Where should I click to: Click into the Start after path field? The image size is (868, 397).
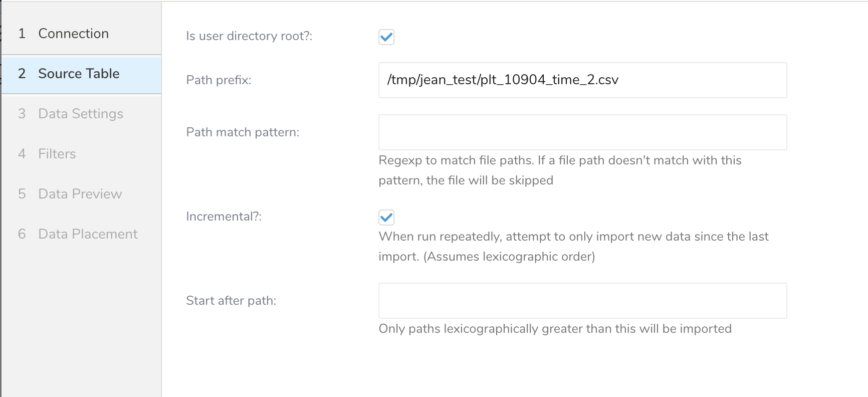click(582, 301)
